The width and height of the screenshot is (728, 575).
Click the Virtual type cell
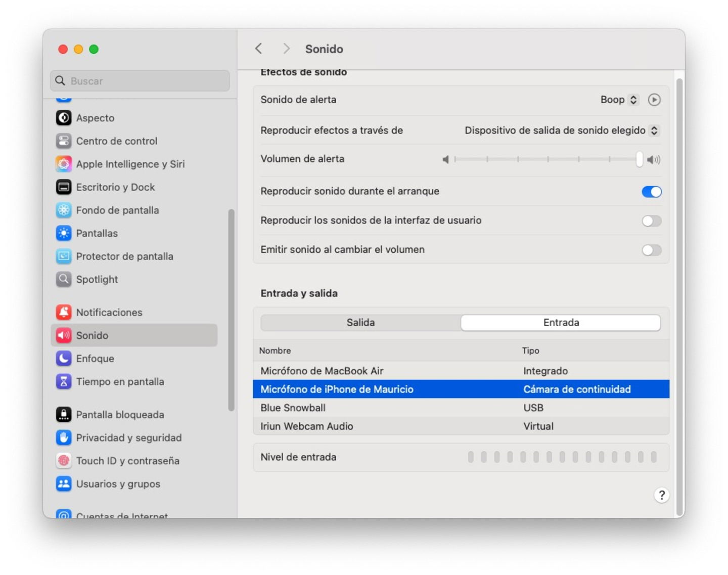tap(538, 426)
